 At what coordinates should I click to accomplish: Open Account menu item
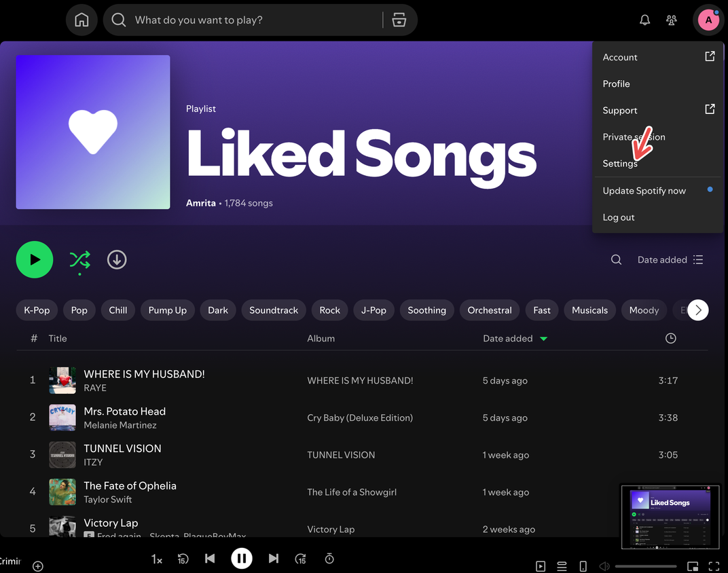[x=657, y=57]
